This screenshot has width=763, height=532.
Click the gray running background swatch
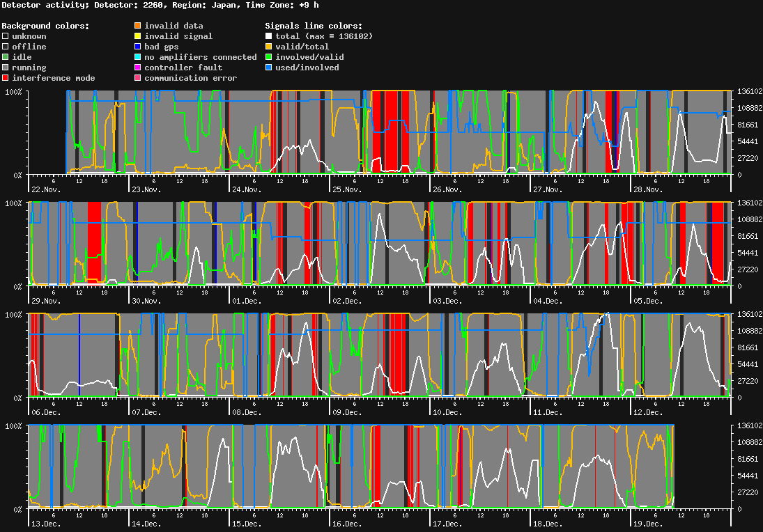[6, 68]
